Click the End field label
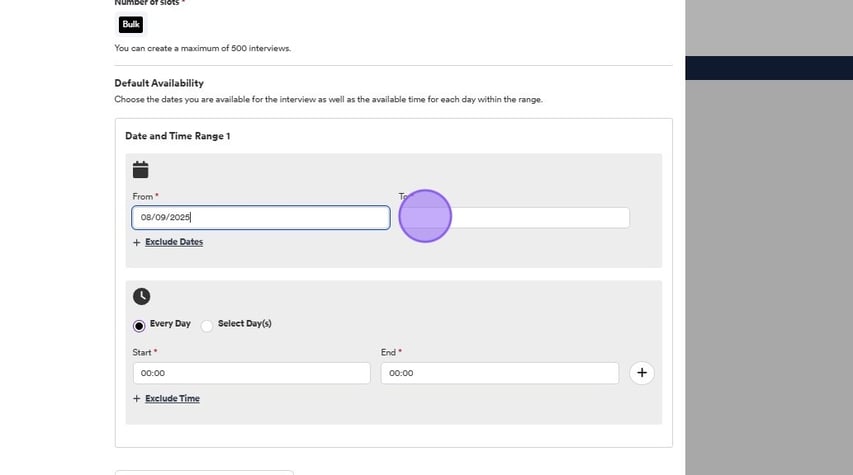853x475 pixels. [x=389, y=352]
